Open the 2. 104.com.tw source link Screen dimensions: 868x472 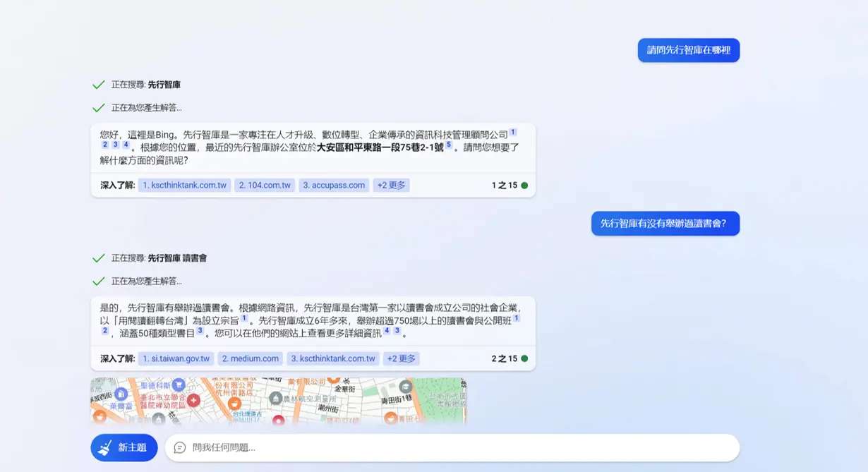265,186
